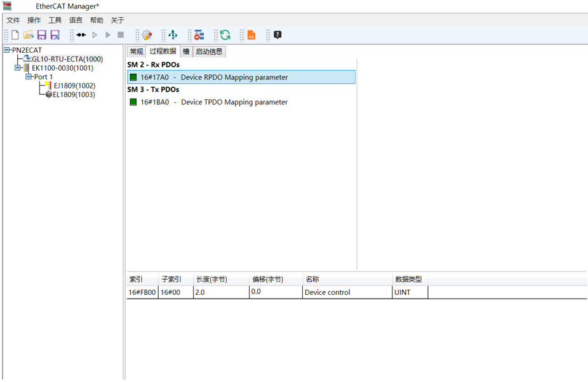The height and width of the screenshot is (382, 588).
Task: Switch to the 启动信息 tab
Action: [x=209, y=51]
